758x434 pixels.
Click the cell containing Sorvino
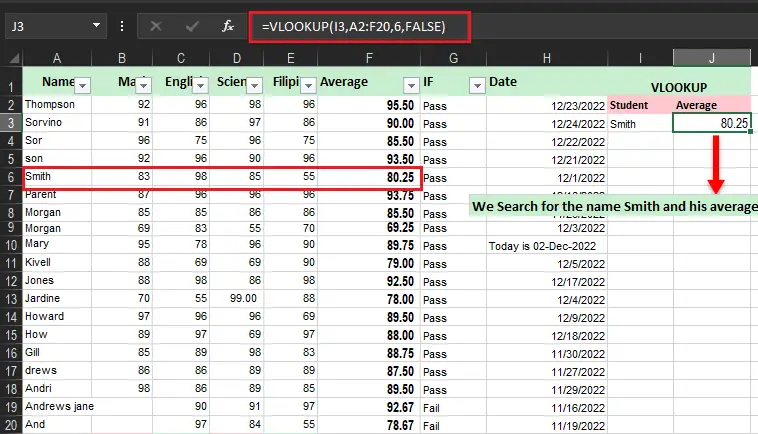tap(57, 122)
